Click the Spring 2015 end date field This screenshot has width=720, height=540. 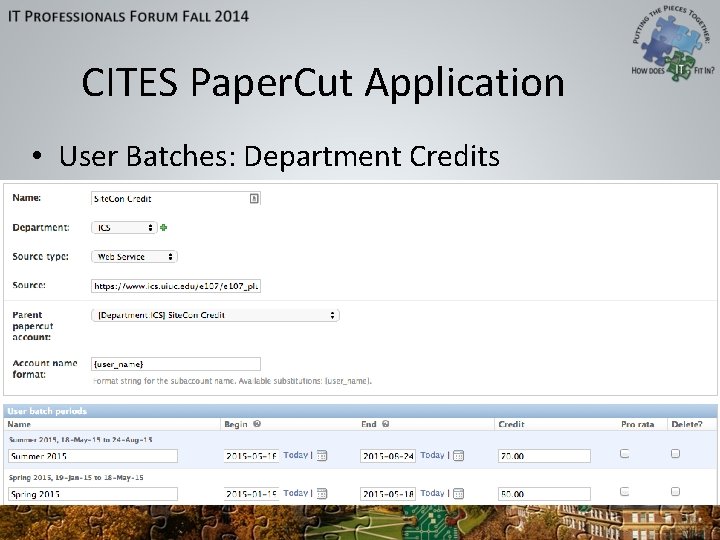pyautogui.click(x=388, y=494)
